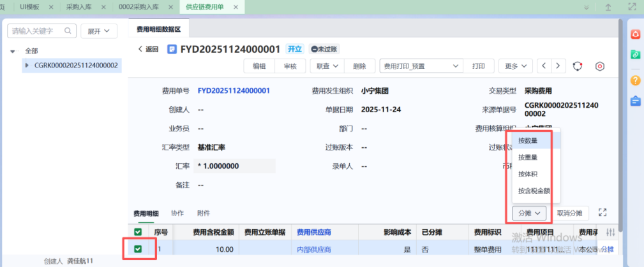Uncheck the checkbox for row 1
The image size is (644, 267).
coord(138,249)
